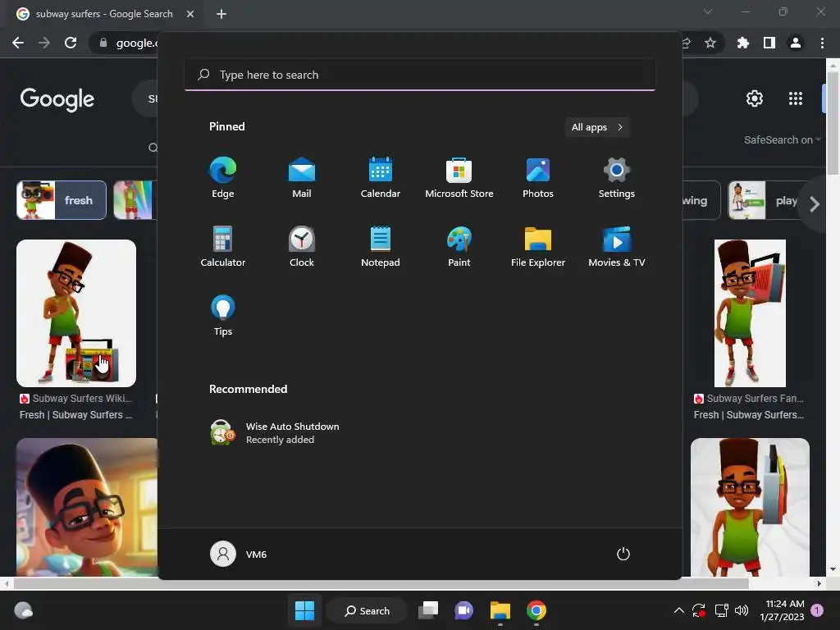Click the Windows Start button on taskbar
Screen dimensions: 840x630
(305, 610)
